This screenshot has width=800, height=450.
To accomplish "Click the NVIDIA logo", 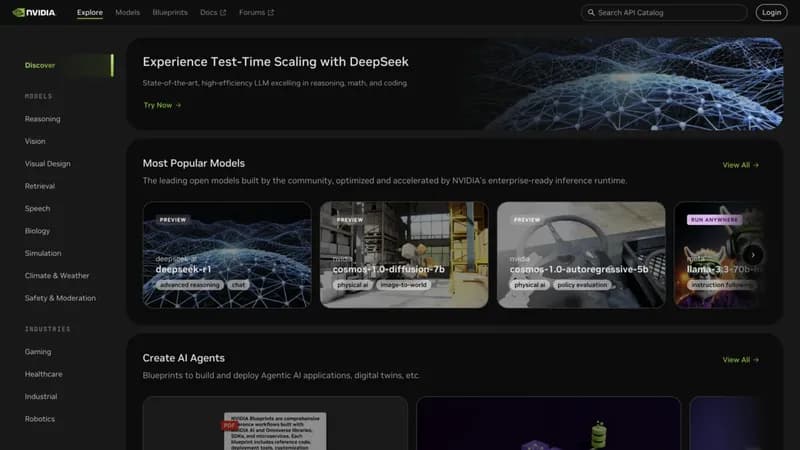I will click(x=34, y=12).
